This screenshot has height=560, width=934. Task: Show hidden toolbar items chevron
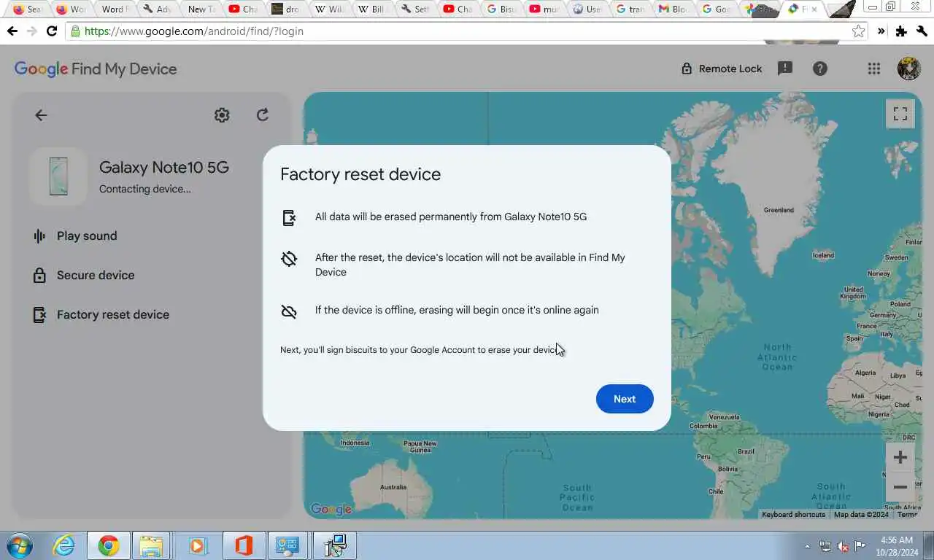(x=881, y=31)
